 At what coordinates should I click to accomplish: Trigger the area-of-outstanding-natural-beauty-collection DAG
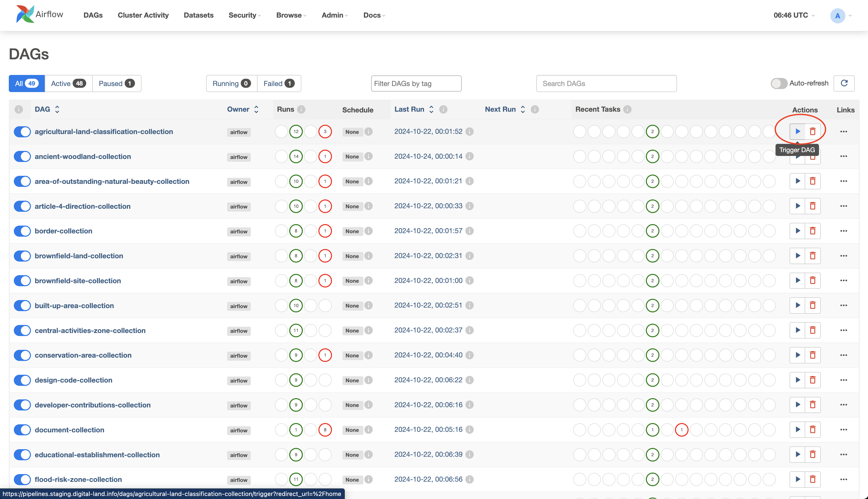coord(797,181)
